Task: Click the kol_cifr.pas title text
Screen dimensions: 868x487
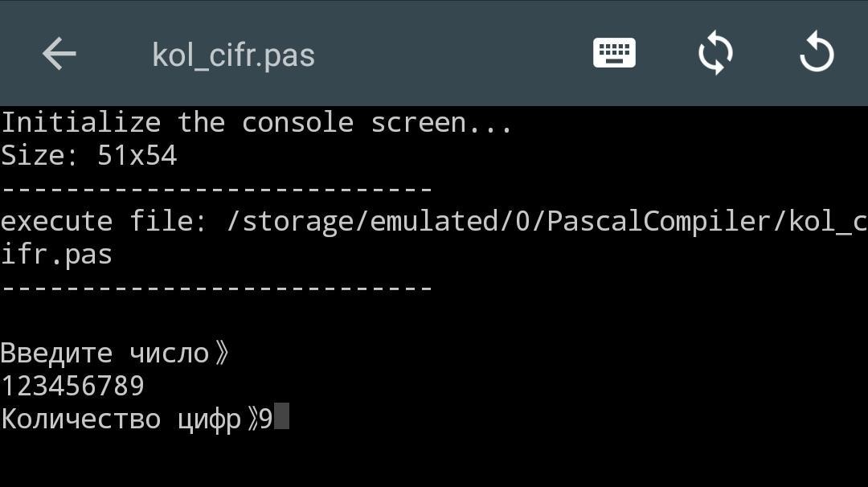Action: (x=233, y=55)
